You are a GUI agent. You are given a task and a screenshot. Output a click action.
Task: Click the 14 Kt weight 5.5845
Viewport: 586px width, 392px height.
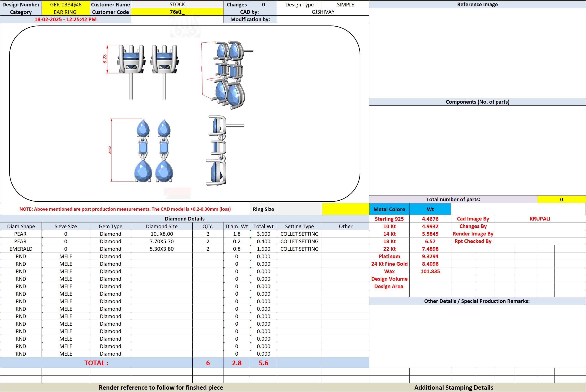click(430, 234)
